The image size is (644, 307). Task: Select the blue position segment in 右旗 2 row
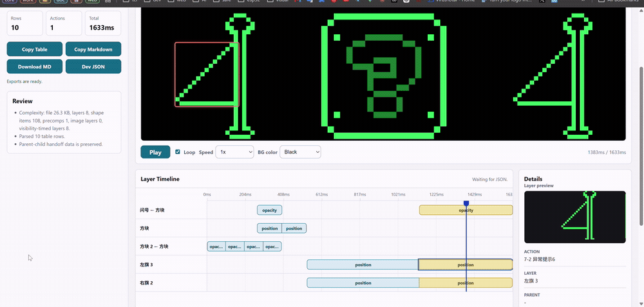coord(363,282)
